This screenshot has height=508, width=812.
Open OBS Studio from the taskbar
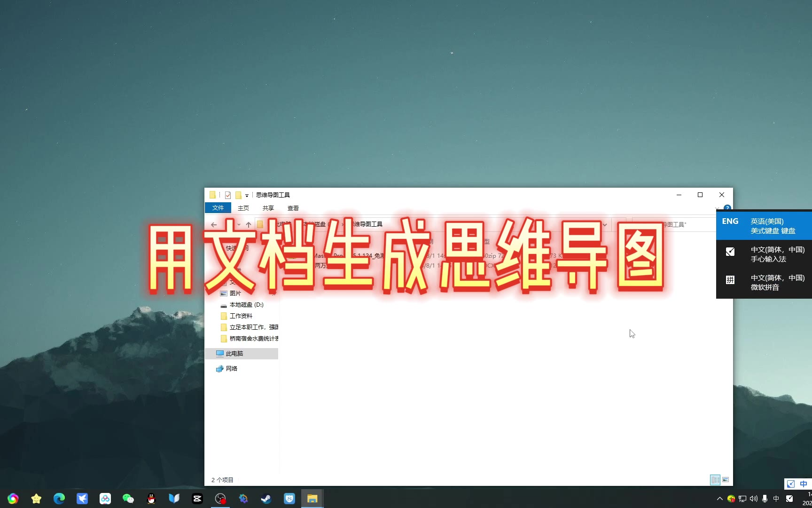[220, 499]
